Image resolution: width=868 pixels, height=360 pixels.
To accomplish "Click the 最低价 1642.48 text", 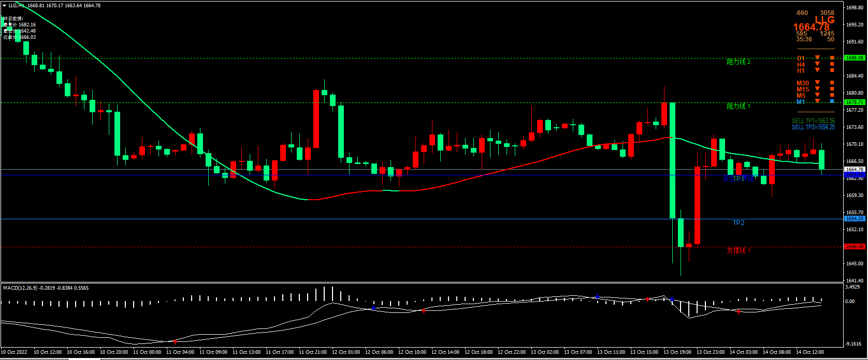I will point(20,31).
